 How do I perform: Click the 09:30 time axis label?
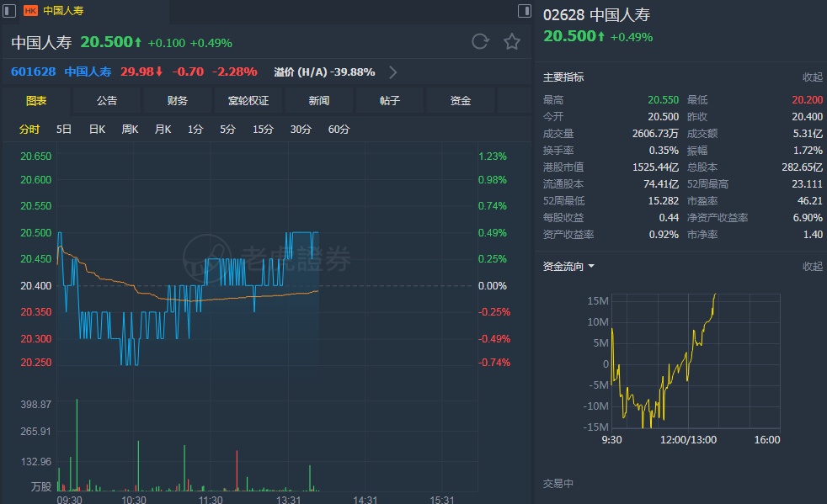click(x=69, y=499)
